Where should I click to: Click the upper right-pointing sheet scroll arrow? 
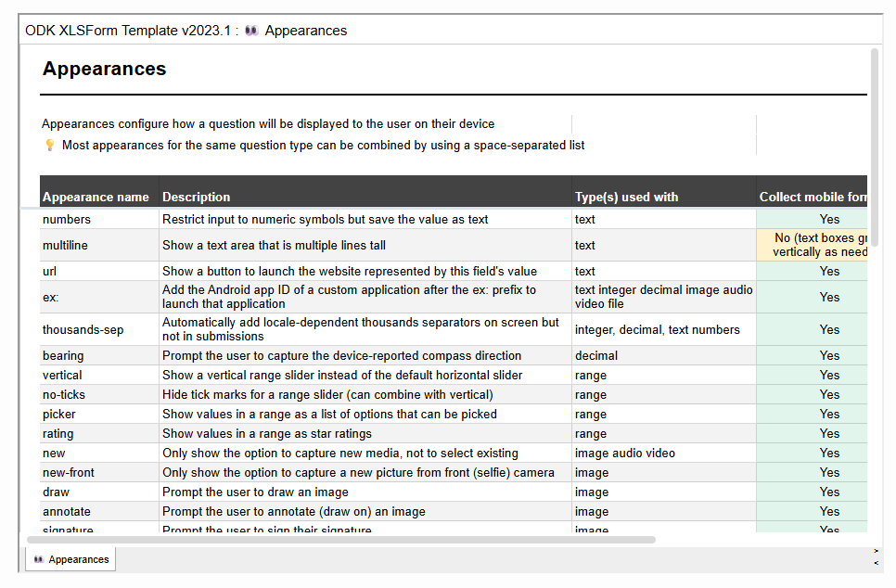[877, 551]
